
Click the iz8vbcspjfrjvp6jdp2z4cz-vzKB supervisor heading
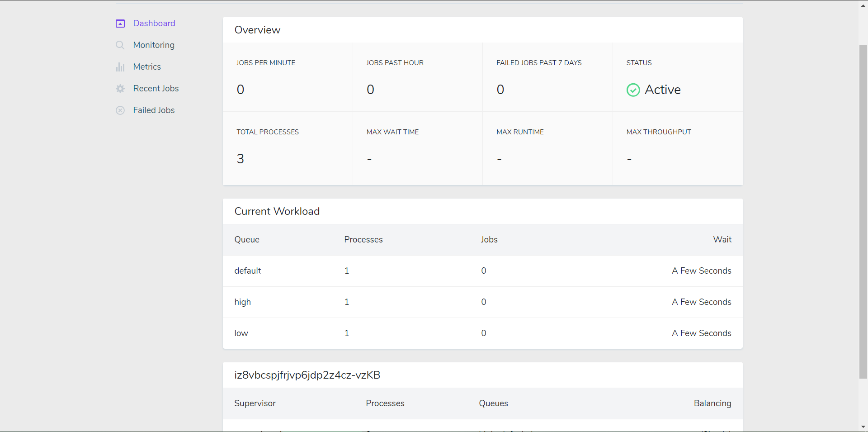[x=307, y=375]
